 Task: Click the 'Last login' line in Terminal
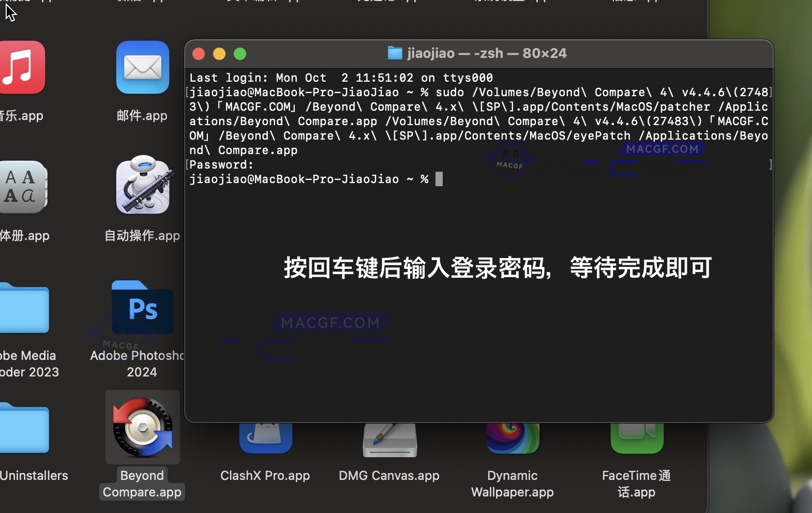341,78
